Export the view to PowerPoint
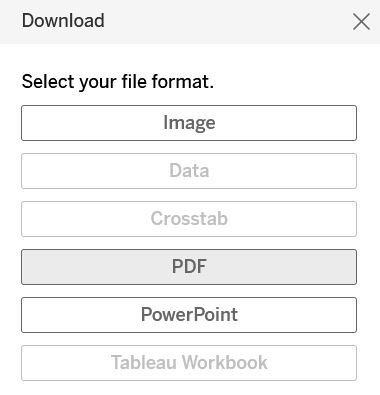 (x=189, y=315)
